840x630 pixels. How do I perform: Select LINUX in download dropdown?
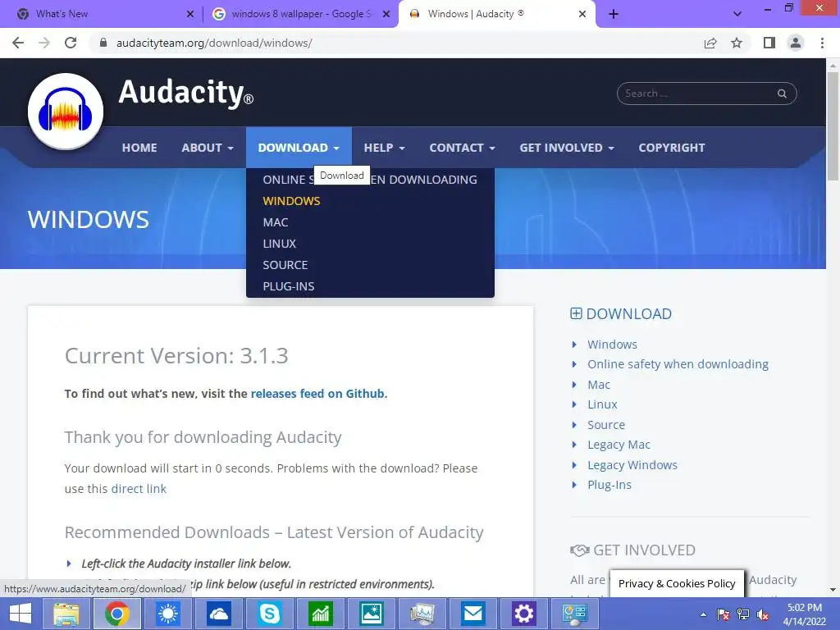coord(279,244)
